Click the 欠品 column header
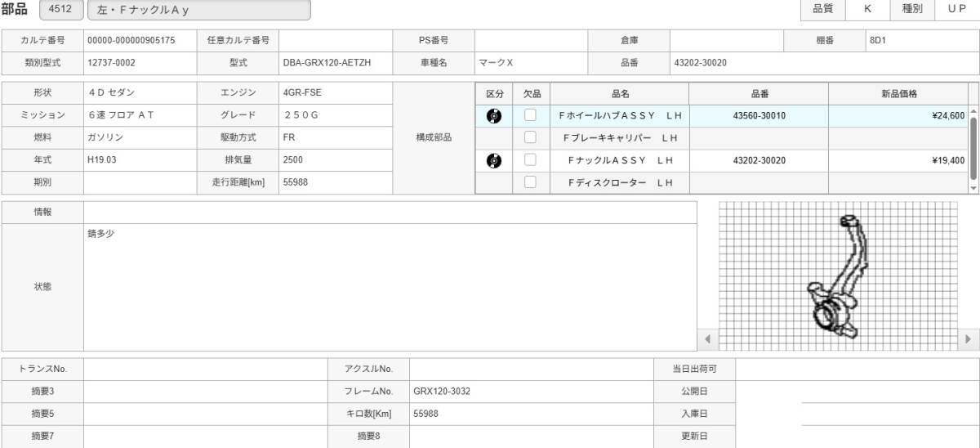 pyautogui.click(x=532, y=94)
